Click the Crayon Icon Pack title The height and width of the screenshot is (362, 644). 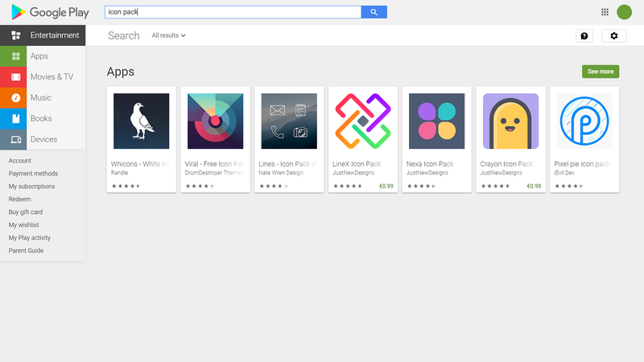(507, 164)
